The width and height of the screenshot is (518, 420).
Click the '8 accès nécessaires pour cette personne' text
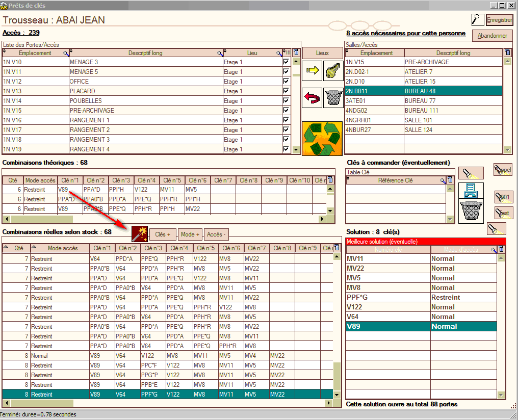[x=406, y=33]
